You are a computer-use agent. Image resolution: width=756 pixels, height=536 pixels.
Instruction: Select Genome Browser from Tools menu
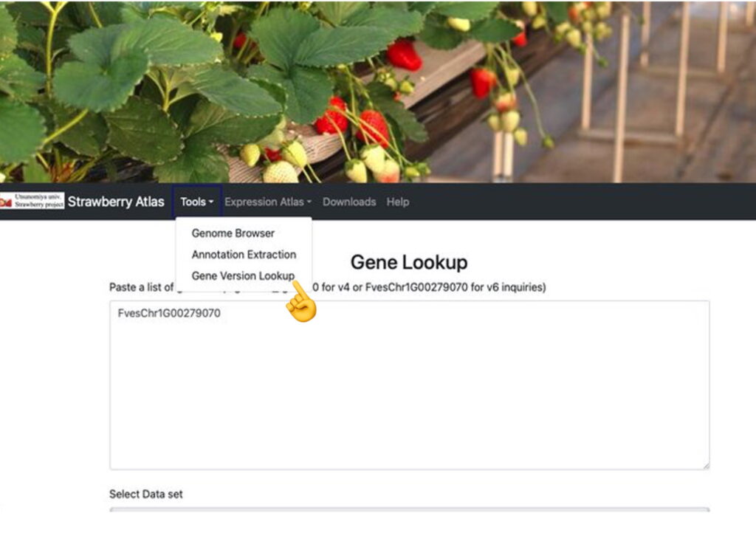[233, 233]
